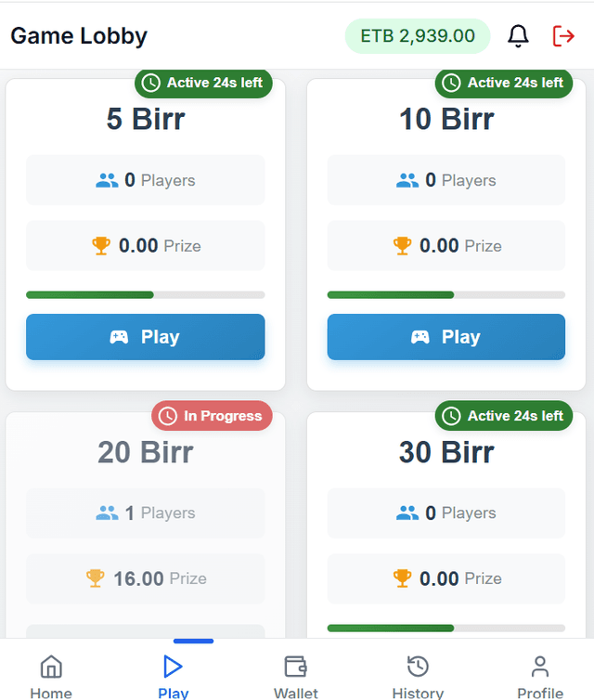Select the Play tab in bottom navigation
The image size is (594, 700).
click(174, 676)
